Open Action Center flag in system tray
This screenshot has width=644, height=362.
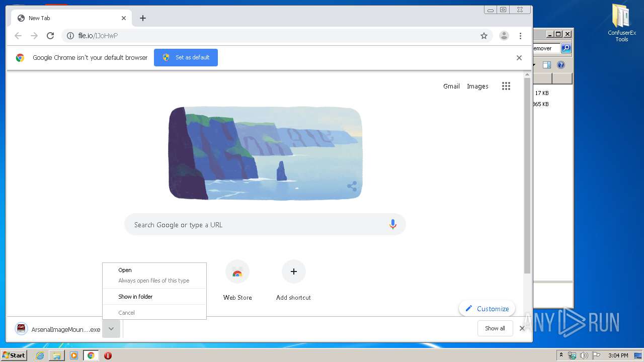596,355
